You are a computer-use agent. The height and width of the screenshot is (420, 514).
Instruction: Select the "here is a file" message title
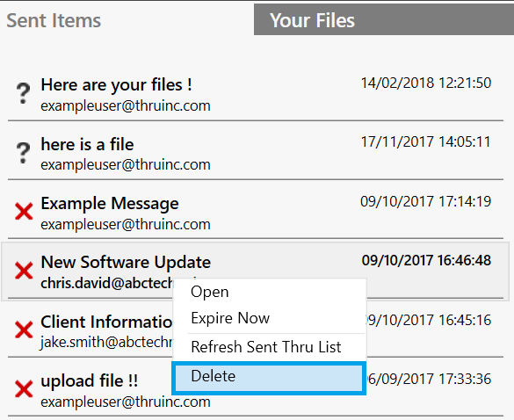tap(87, 144)
